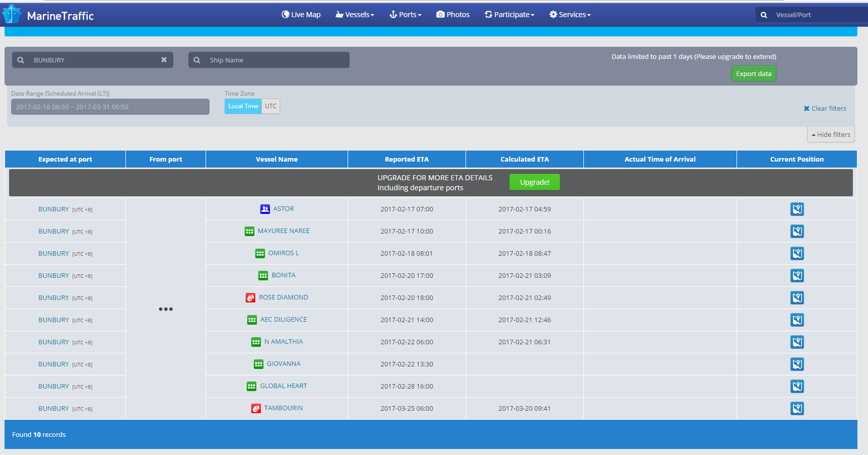This screenshot has width=868, height=455.
Task: Sort by Vessel Name column
Action: [277, 159]
